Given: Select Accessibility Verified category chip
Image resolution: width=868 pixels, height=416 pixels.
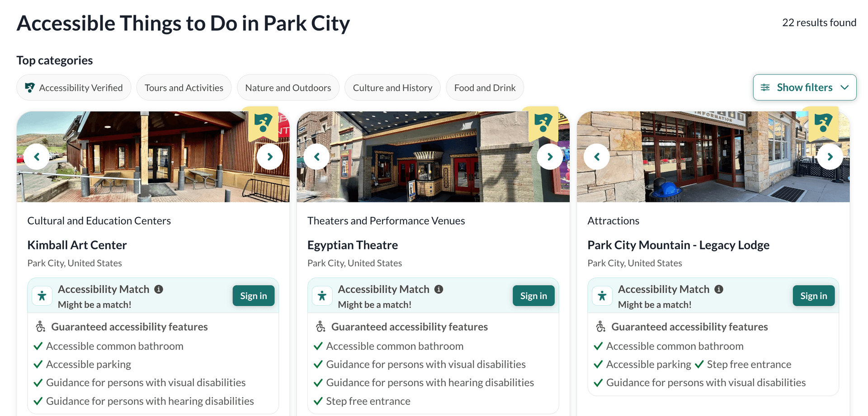Looking at the screenshot, I should 74,88.
